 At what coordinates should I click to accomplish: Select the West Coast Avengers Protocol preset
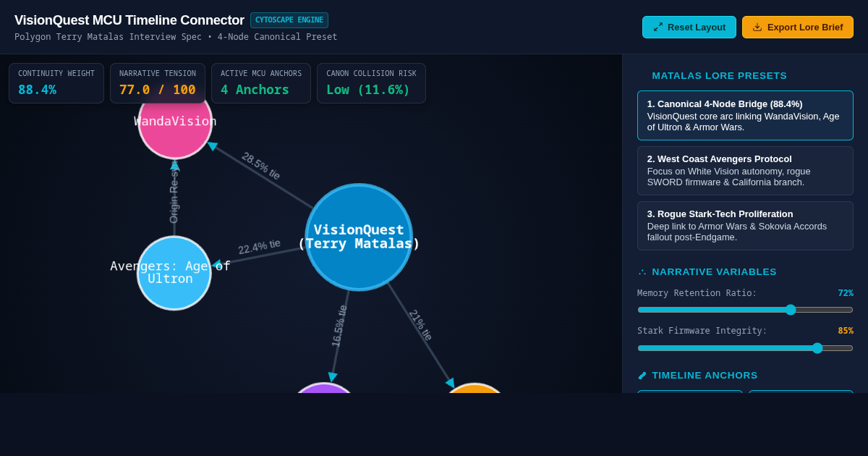click(745, 171)
